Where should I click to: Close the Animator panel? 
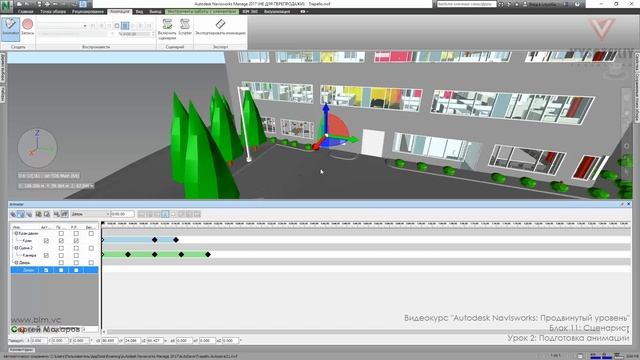(x=629, y=204)
